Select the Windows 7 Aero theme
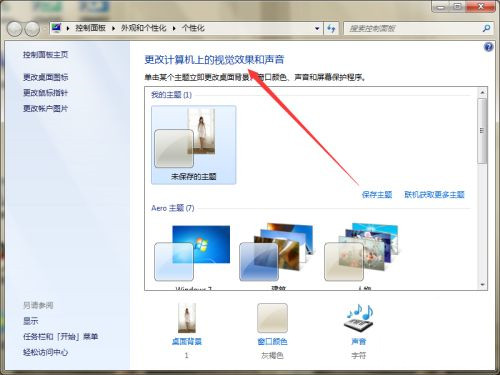This screenshot has height=375, width=500. (x=193, y=257)
